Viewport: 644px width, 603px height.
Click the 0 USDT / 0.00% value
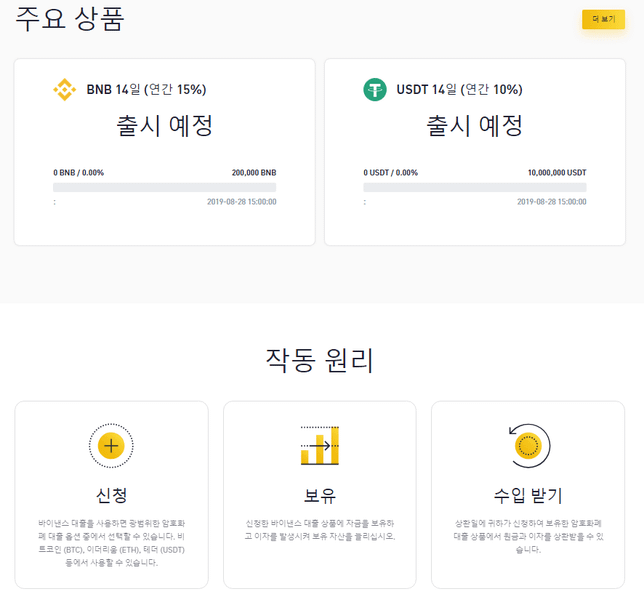pyautogui.click(x=390, y=173)
